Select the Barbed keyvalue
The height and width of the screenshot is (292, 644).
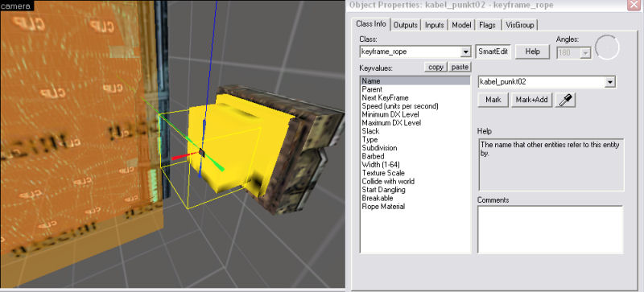tap(415, 157)
